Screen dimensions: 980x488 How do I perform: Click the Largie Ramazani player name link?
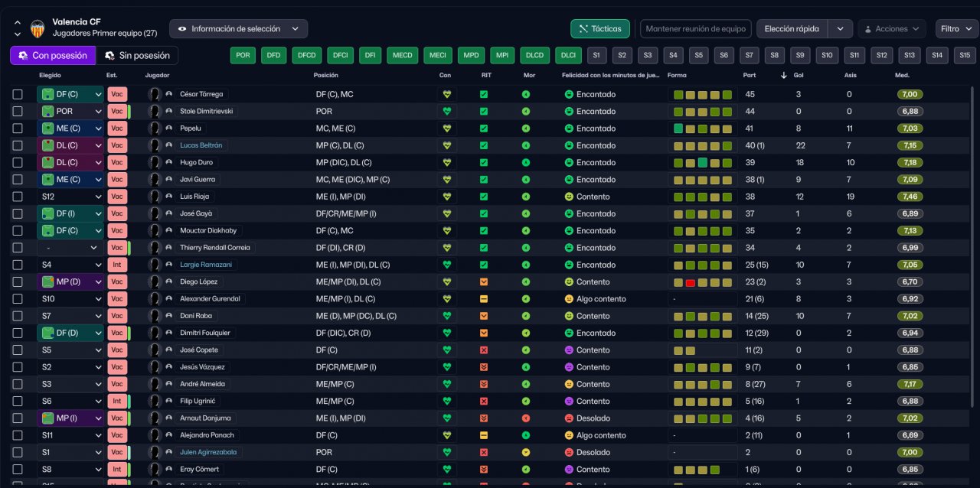(x=204, y=265)
